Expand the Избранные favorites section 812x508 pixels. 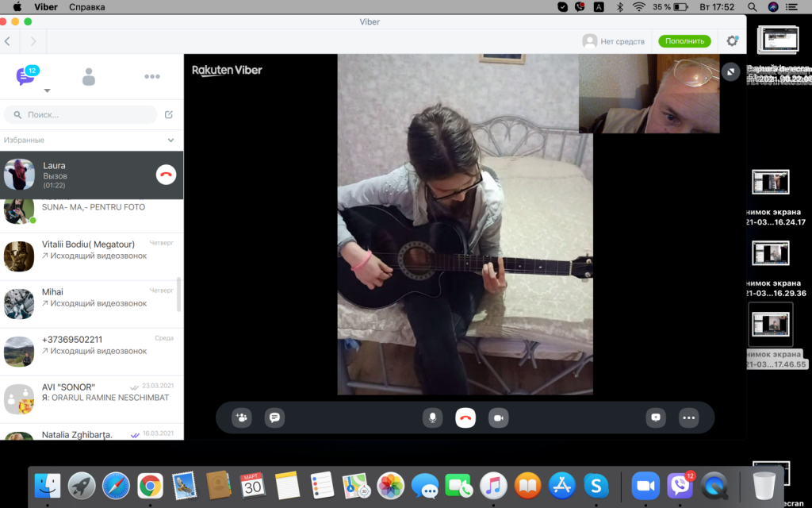coord(170,140)
